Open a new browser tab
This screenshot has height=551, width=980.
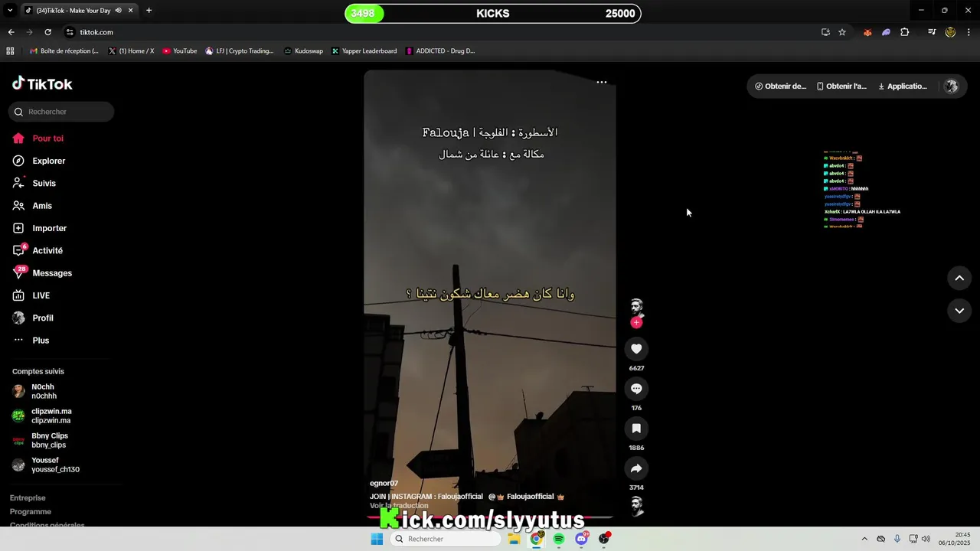coord(149,11)
